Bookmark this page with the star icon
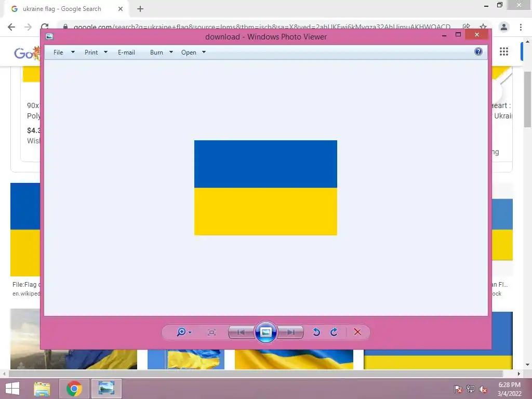The width and height of the screenshot is (532, 399). click(x=483, y=26)
